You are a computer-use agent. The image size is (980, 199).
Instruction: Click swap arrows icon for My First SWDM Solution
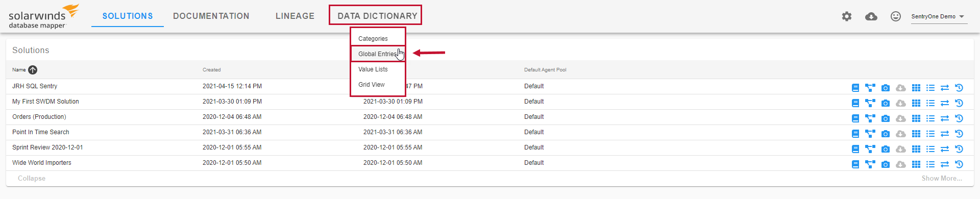[x=945, y=103]
